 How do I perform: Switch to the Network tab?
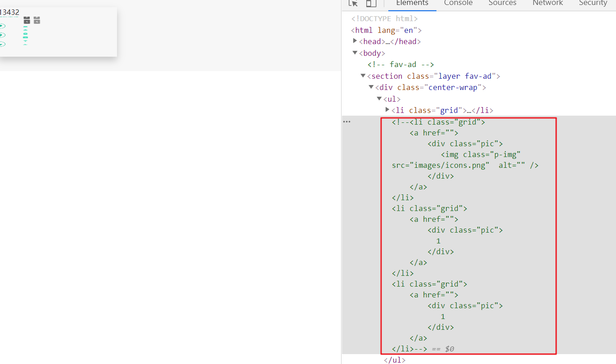coord(548,3)
